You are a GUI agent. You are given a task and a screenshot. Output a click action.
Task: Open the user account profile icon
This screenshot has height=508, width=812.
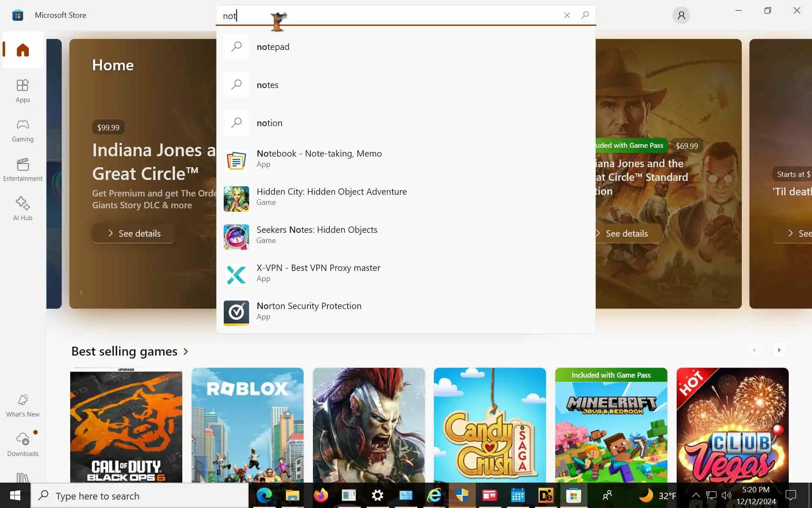[681, 15]
